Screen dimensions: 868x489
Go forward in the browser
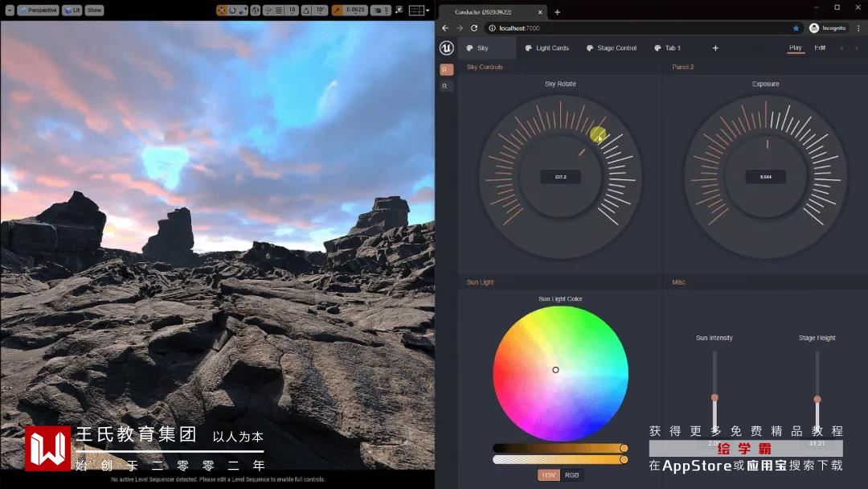point(460,27)
